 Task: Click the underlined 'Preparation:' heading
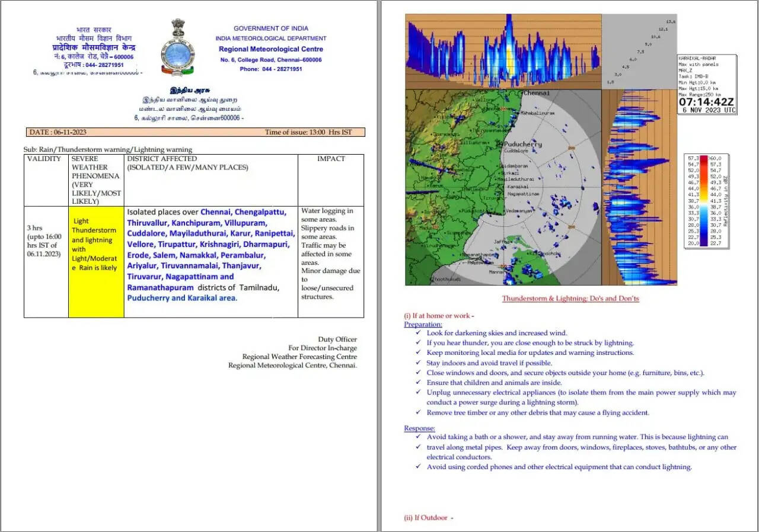click(x=423, y=324)
